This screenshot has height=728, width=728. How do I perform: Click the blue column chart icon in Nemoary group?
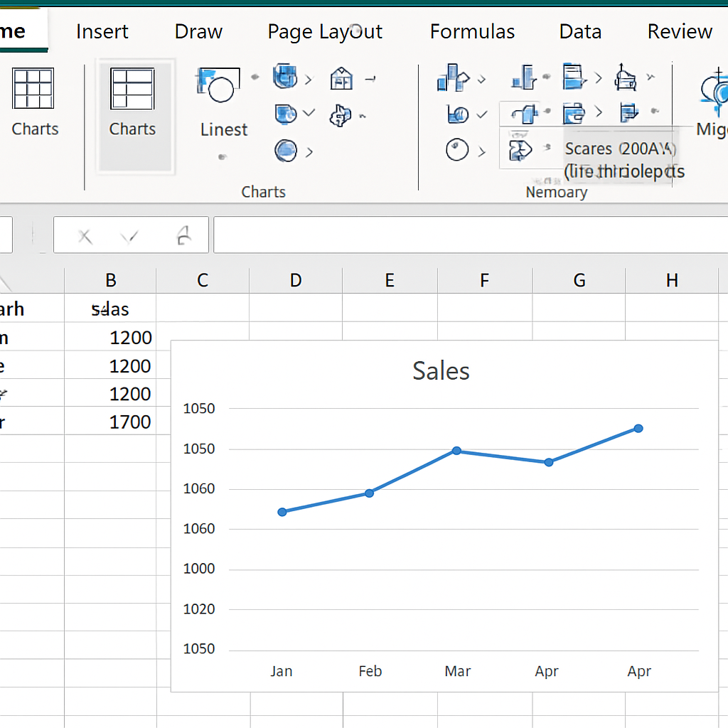click(453, 77)
